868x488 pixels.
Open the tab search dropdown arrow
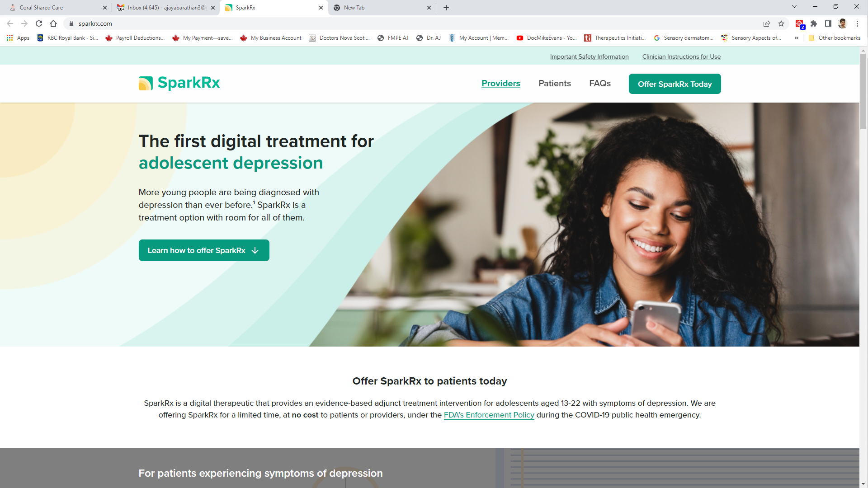click(x=794, y=7)
